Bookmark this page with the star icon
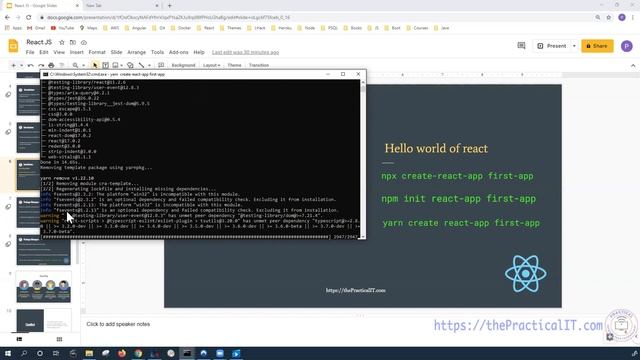The height and width of the screenshot is (360, 640). (609, 18)
